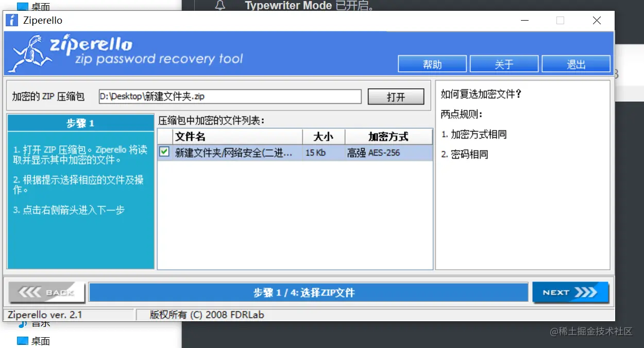The width and height of the screenshot is (644, 348).
Task: Click the 加密方式 column header
Action: click(x=388, y=137)
